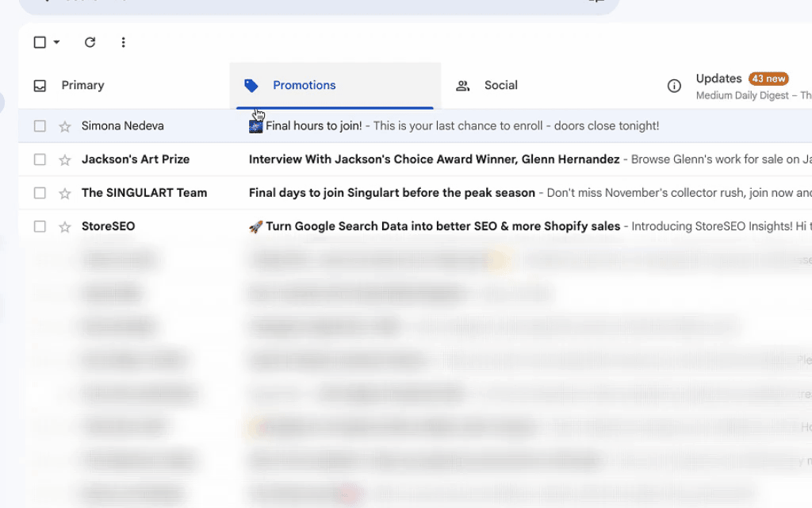Star the StoreSEO email
The height and width of the screenshot is (508, 812).
coord(65,227)
